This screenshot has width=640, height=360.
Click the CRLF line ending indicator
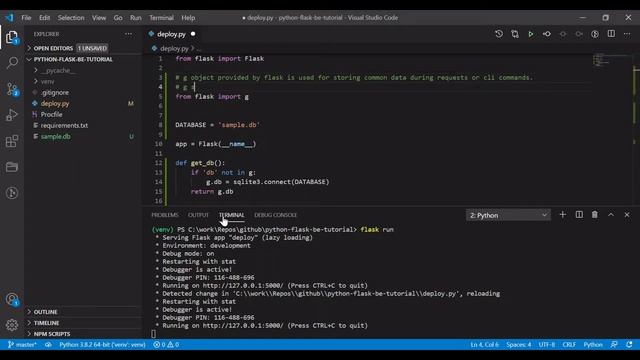tap(569, 344)
